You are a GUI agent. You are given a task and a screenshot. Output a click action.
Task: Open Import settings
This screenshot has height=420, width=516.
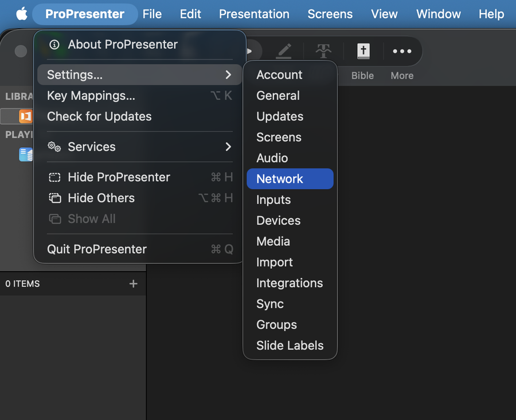(290, 262)
